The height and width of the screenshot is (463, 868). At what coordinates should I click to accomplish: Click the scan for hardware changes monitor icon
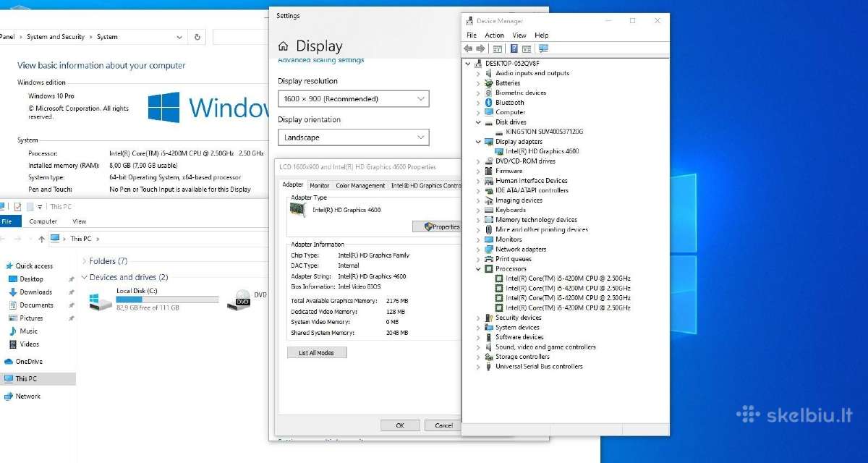tap(544, 48)
